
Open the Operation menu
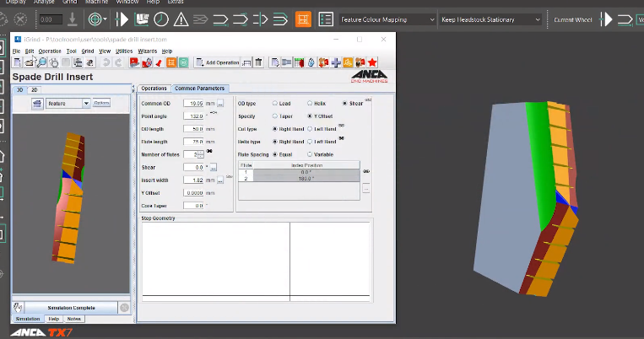[50, 51]
